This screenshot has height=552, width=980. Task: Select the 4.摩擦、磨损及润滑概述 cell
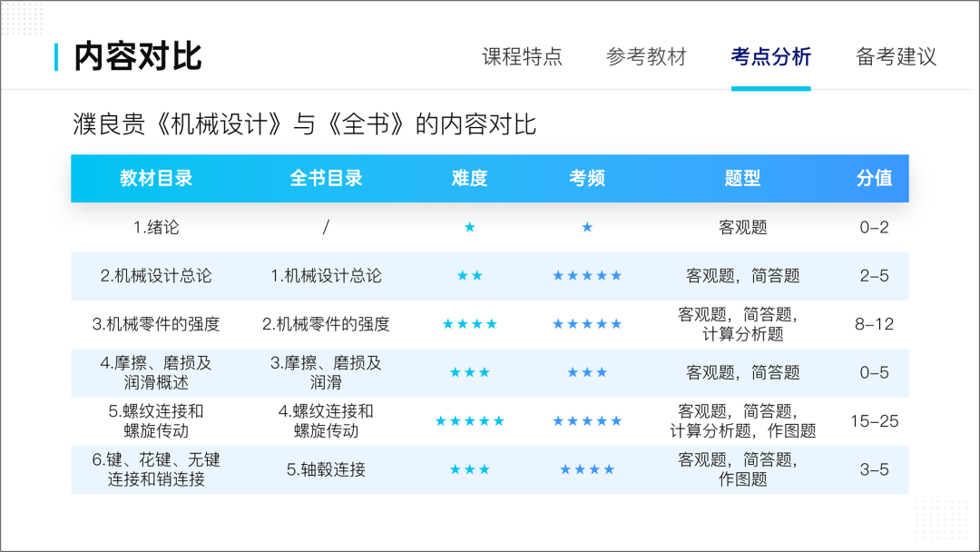[x=156, y=372]
